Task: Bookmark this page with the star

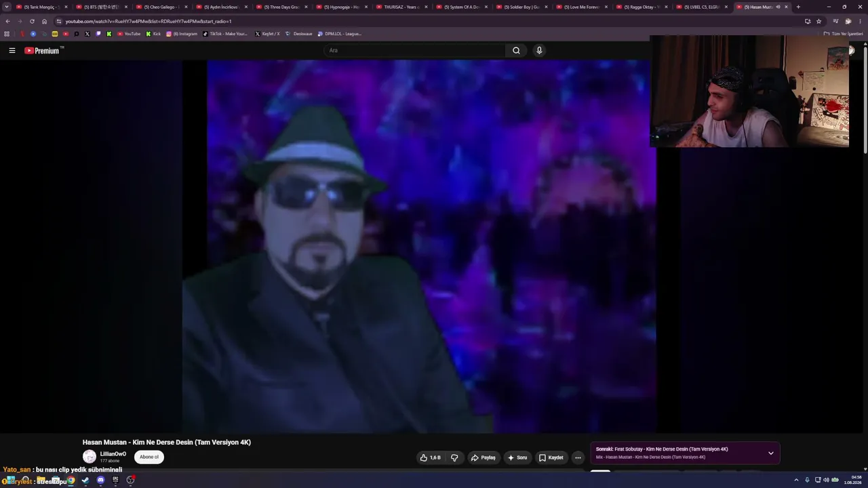Action: [818, 21]
